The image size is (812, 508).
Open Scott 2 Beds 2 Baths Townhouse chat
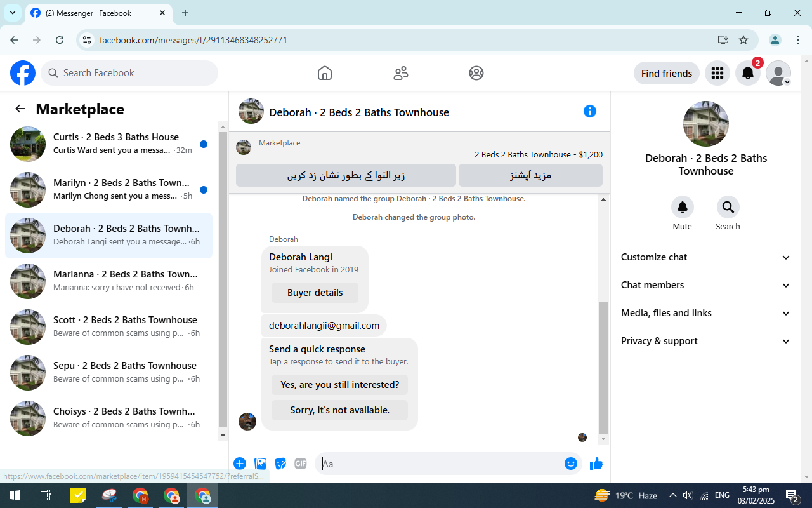[108, 327]
